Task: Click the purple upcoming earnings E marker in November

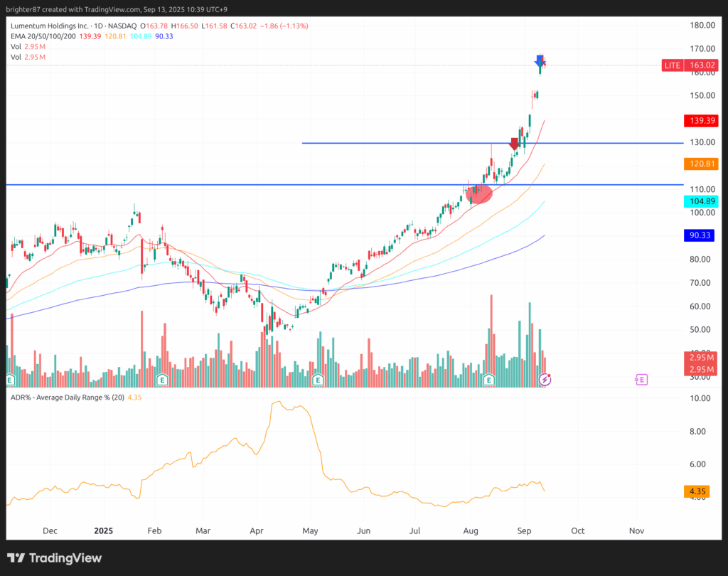Action: click(641, 380)
